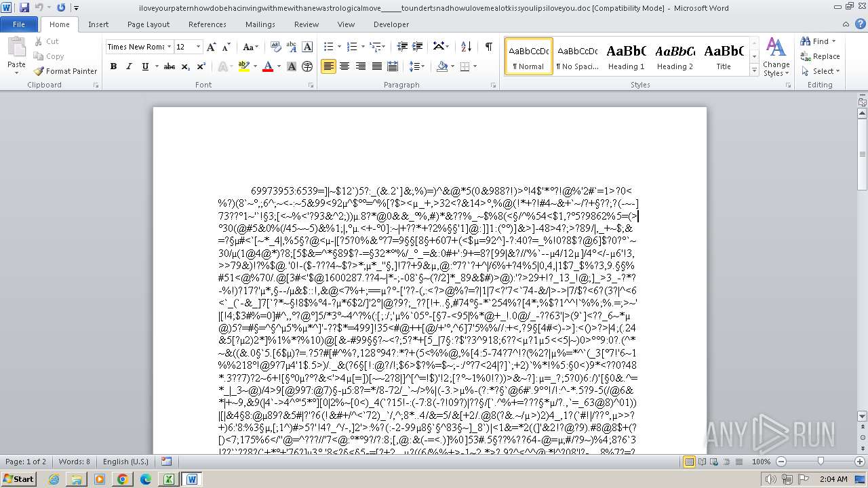This screenshot has width=868, height=488.
Task: Expand the Styles gallery More arrow
Action: 754,71
